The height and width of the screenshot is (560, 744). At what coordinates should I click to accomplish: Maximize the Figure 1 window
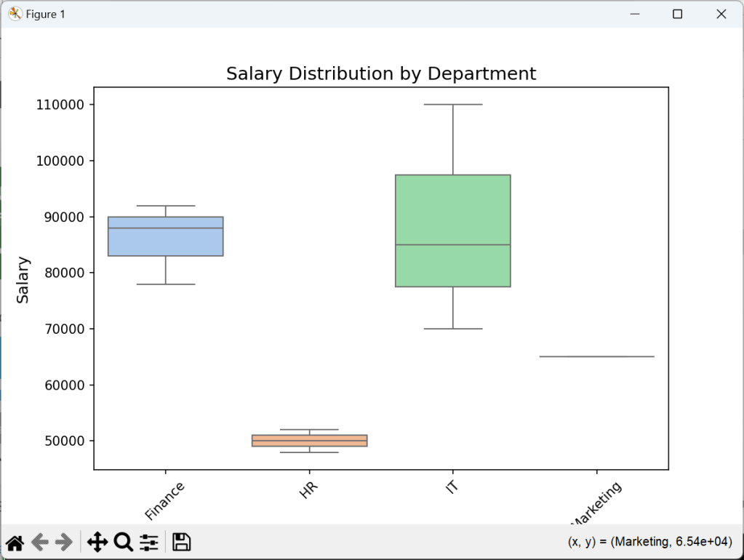click(677, 14)
